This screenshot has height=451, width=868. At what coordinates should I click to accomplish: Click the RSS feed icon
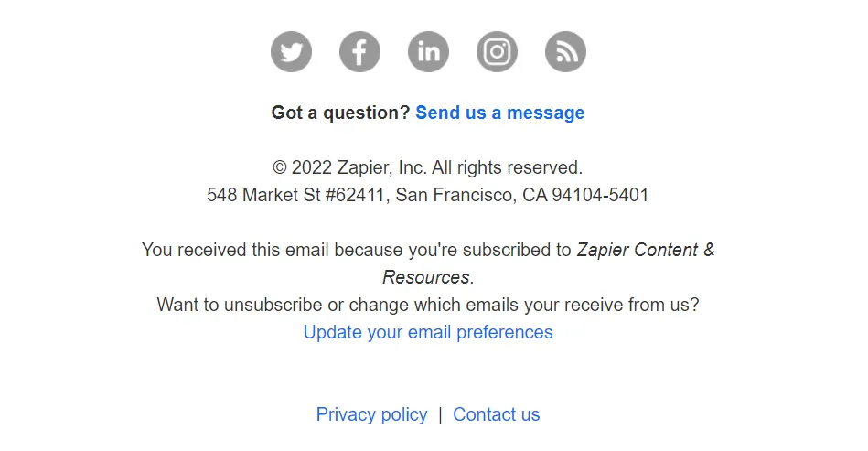565,52
